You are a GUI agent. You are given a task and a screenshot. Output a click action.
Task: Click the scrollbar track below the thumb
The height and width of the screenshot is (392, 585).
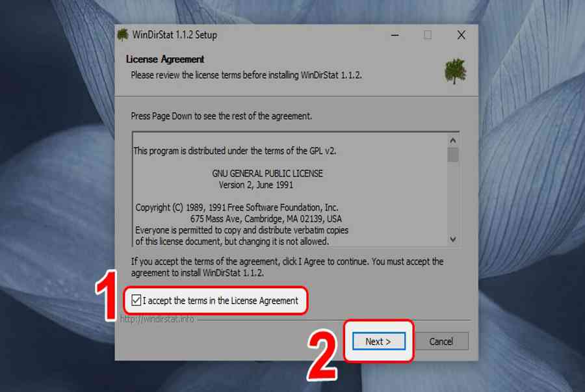453,198
